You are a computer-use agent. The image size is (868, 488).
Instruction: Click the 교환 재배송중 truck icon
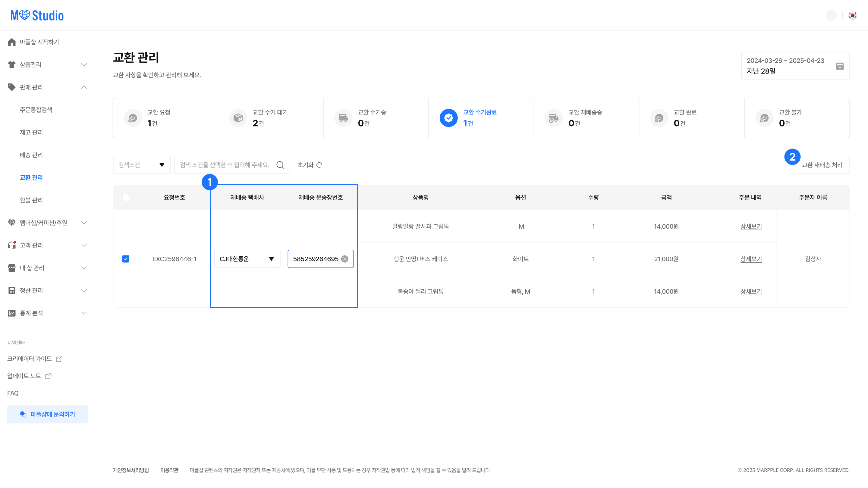tap(554, 118)
